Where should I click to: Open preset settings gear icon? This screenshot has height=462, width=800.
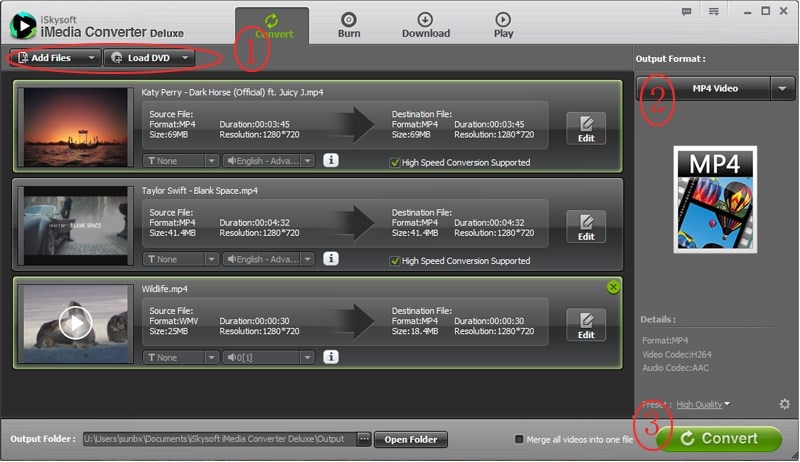point(785,404)
